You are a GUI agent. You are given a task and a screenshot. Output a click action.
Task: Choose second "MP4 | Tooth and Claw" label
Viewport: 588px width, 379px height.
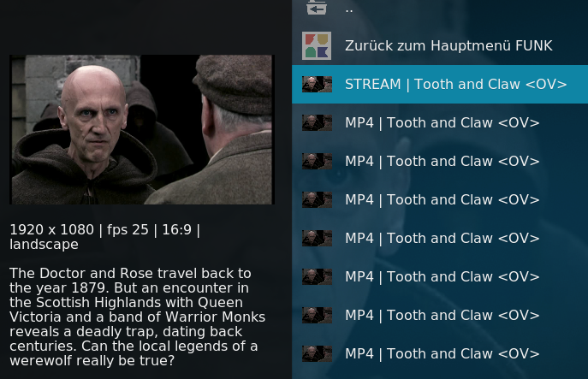[442, 162]
